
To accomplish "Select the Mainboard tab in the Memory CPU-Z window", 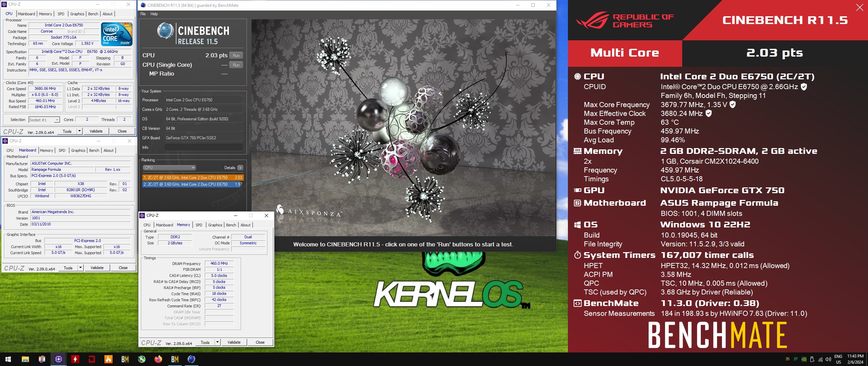I will (x=164, y=225).
